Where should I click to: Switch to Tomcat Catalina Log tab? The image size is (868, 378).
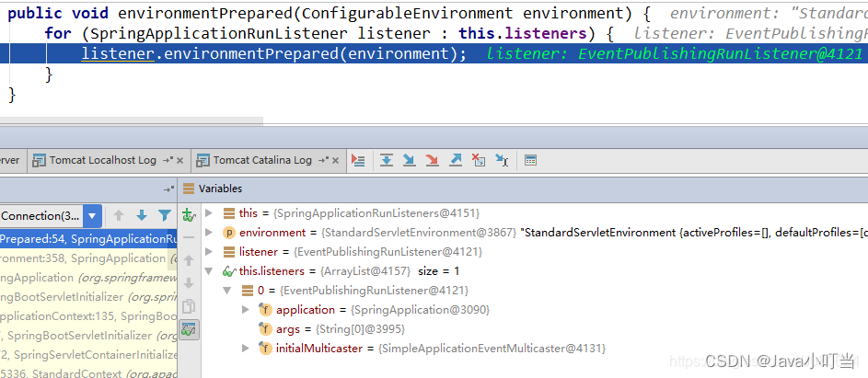point(270,161)
